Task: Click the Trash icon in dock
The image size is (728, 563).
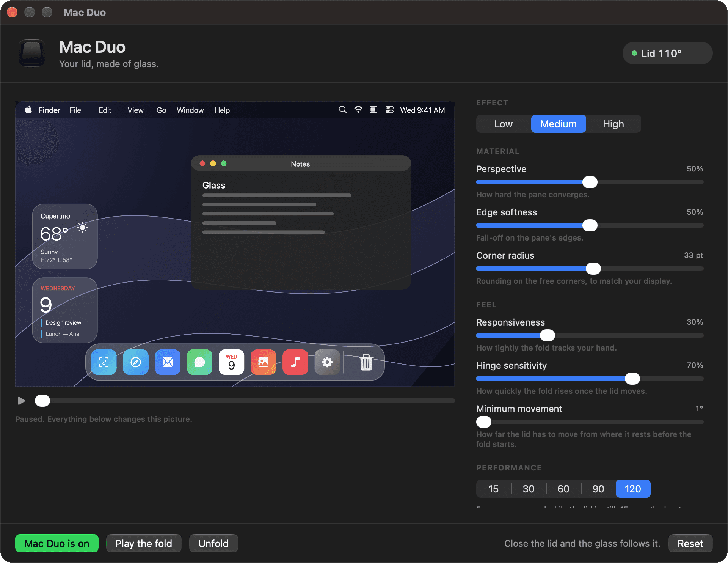Action: pyautogui.click(x=366, y=362)
